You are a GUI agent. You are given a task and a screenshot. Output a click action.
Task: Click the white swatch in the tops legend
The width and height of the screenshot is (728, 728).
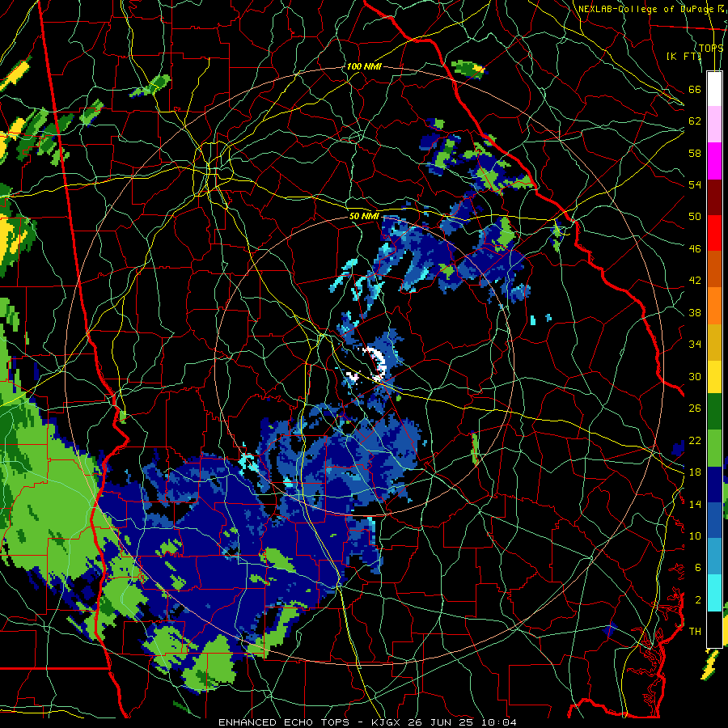(x=714, y=89)
